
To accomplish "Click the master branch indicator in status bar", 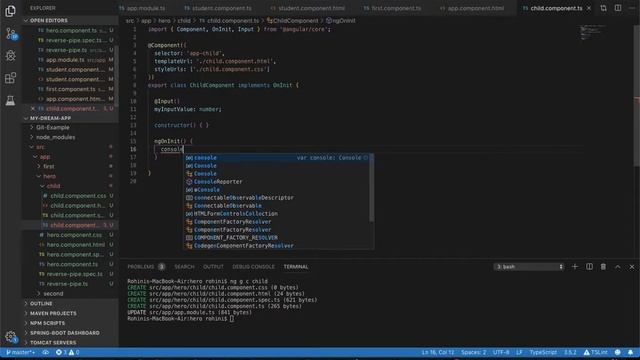I will 20,352.
